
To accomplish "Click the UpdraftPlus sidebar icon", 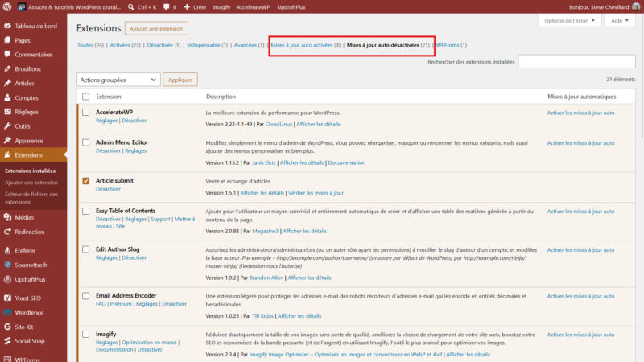I will pyautogui.click(x=7, y=279).
